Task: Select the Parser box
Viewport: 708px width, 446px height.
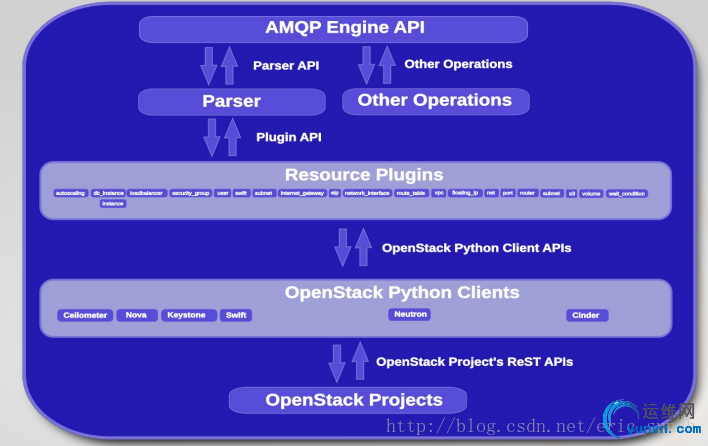Action: pyautogui.click(x=232, y=102)
